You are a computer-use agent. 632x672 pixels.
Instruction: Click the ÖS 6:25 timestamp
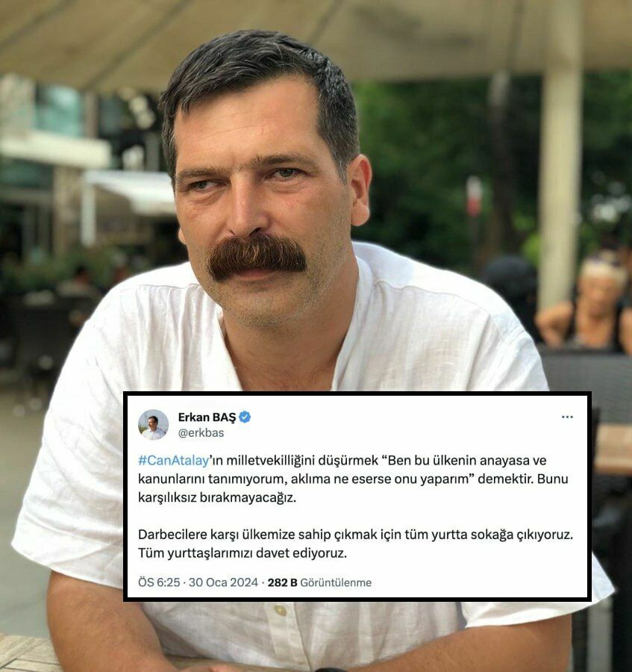click(159, 582)
